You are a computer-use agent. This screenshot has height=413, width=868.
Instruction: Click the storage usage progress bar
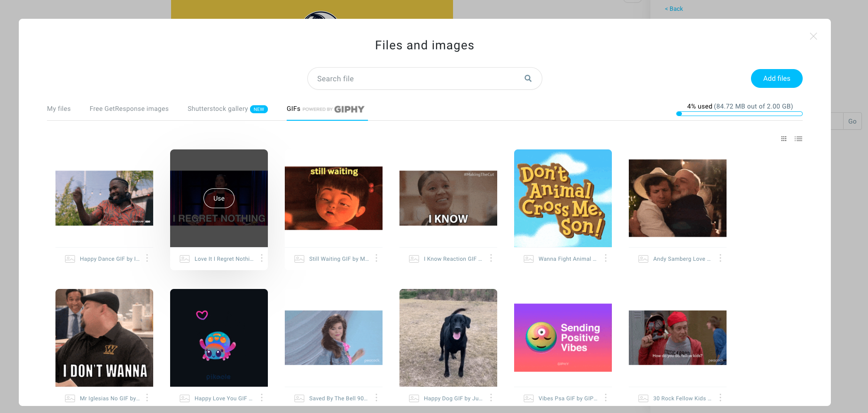(x=739, y=114)
